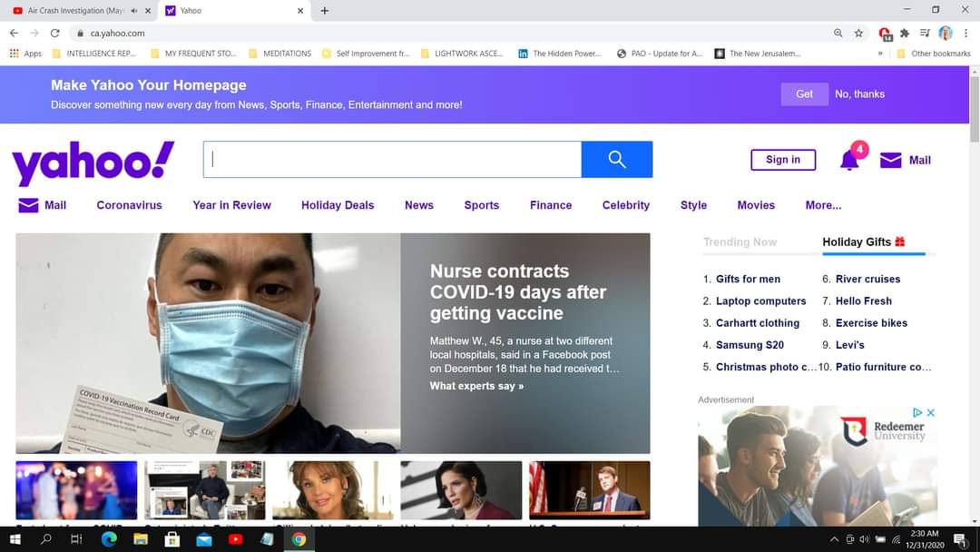The height and width of the screenshot is (552, 980).
Task: Open Coronavirus in the navigation bar
Action: pyautogui.click(x=130, y=205)
